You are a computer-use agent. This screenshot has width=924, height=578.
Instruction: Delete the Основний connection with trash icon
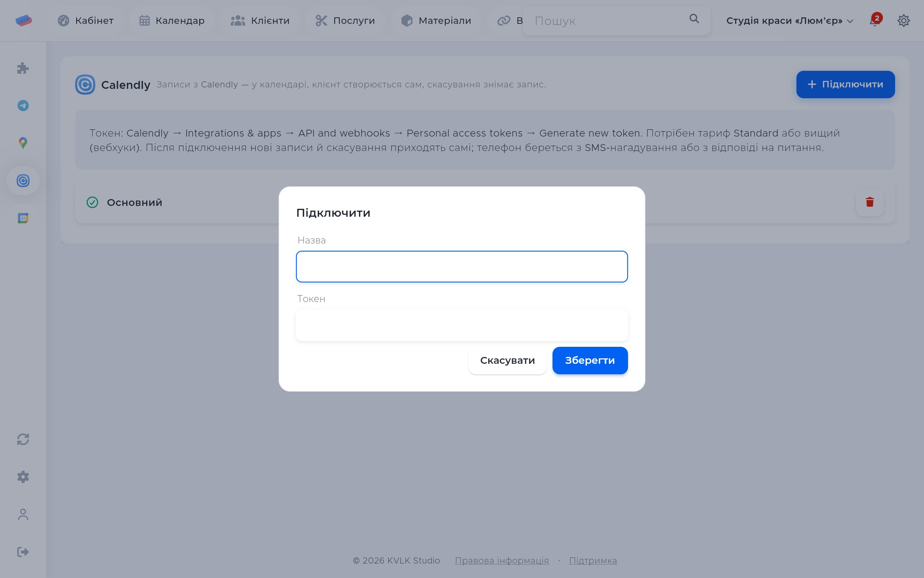click(x=870, y=202)
